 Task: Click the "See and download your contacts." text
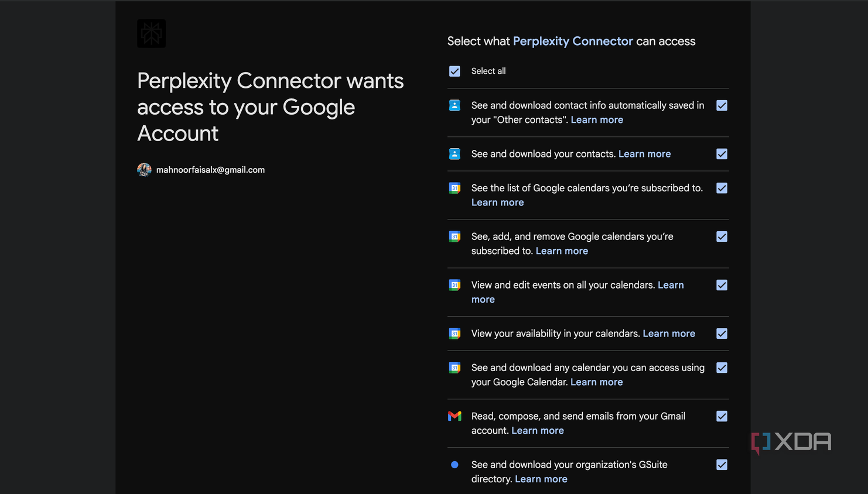pyautogui.click(x=544, y=154)
